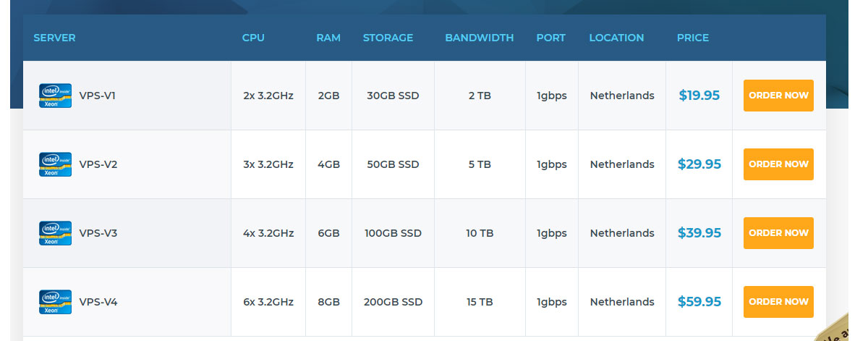Click the 2 TB bandwidth cell
868x341 pixels.
pos(480,96)
